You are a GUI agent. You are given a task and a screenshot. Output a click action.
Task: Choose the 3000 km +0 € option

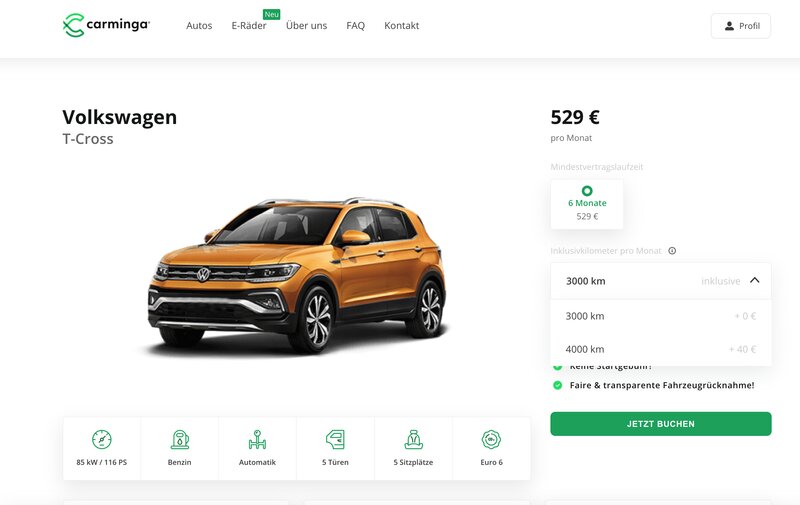click(x=661, y=316)
